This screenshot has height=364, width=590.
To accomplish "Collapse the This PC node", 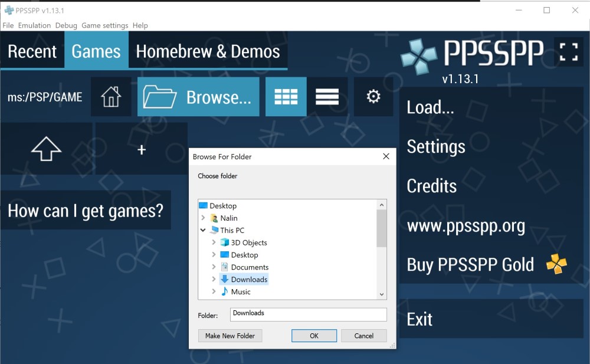I will coord(204,230).
